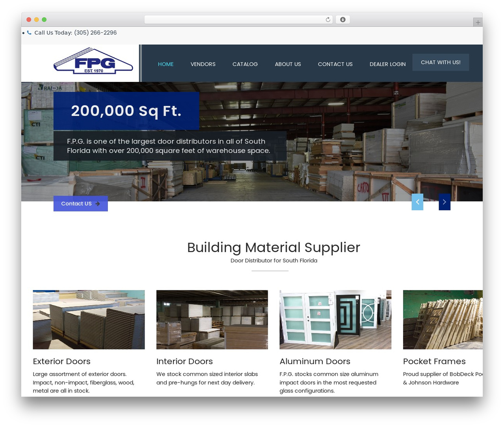
Task: Open the Aluminum Doors thumbnail image
Action: [x=335, y=320]
